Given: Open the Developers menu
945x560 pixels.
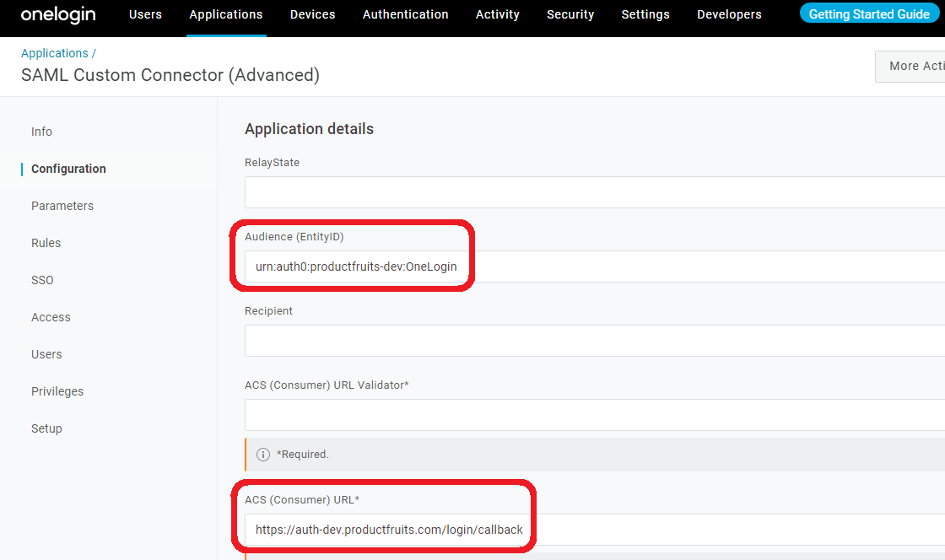Looking at the screenshot, I should click(x=729, y=14).
